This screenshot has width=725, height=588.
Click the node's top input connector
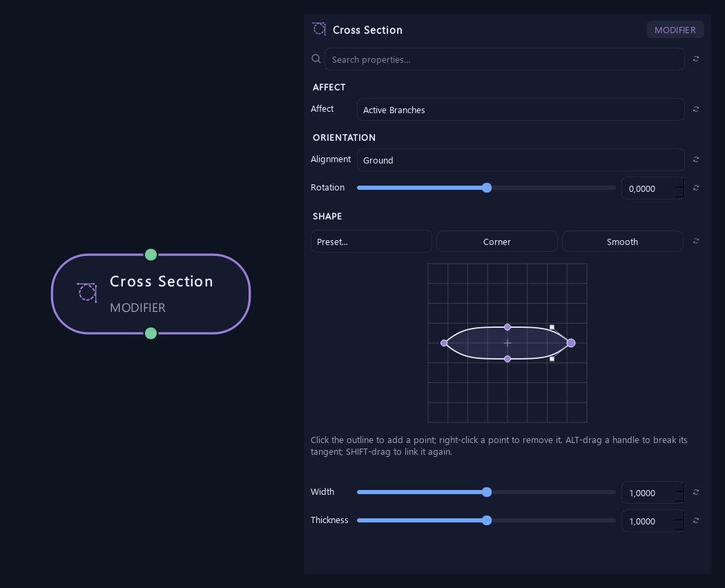(151, 255)
